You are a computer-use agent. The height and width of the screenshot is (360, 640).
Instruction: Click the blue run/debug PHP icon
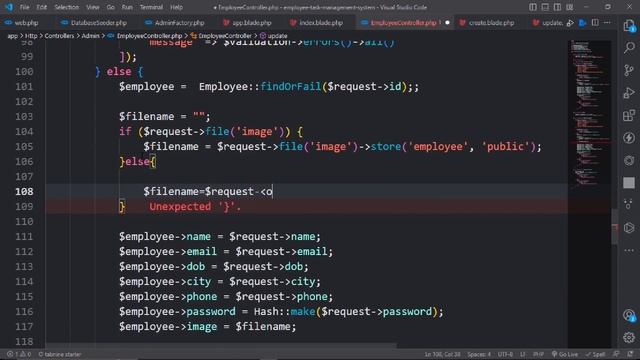[582, 23]
